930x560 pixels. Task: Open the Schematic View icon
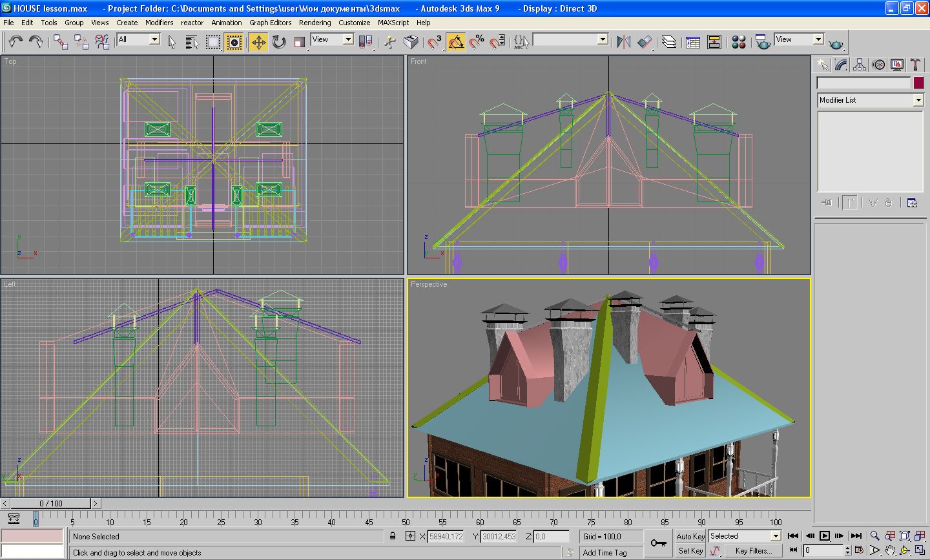[x=714, y=42]
